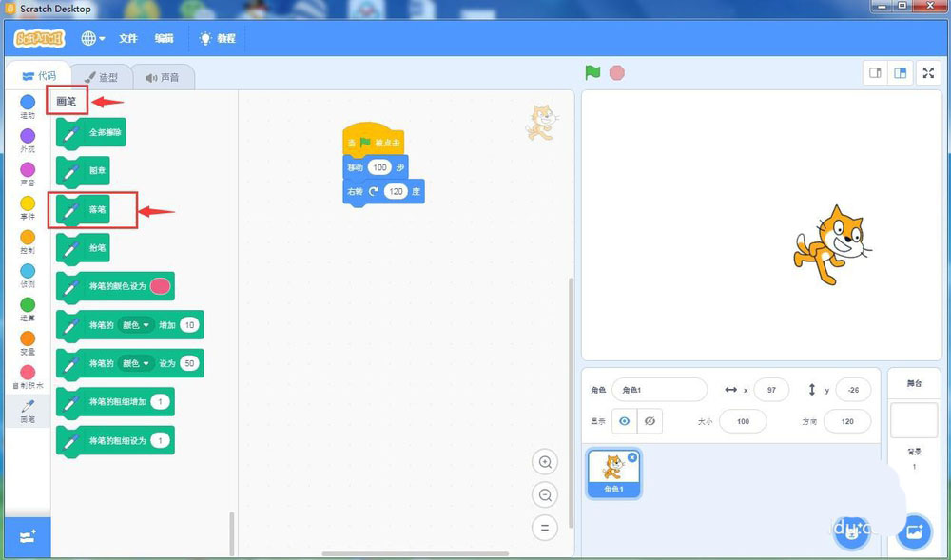Click the green flag to run the project

[591, 72]
